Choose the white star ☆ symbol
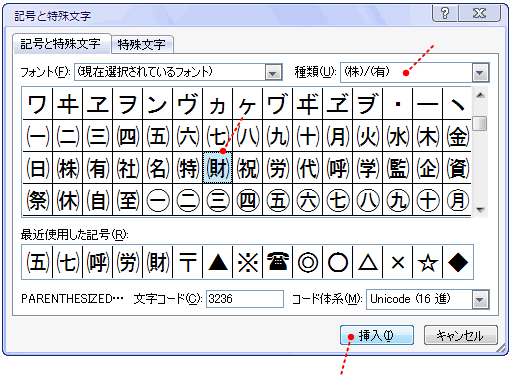Viewport: 510px width, 381px height. pyautogui.click(x=428, y=262)
